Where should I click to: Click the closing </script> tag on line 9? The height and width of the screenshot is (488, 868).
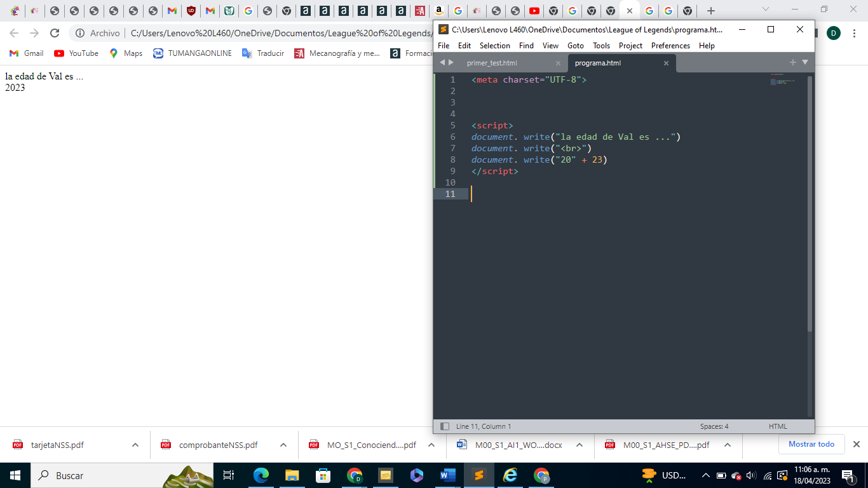click(x=495, y=171)
